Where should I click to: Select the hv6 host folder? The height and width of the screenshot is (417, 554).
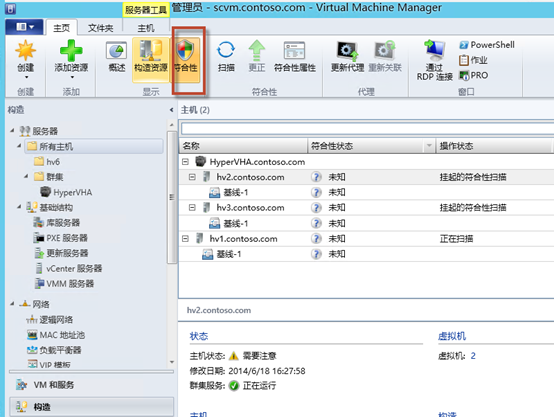pyautogui.click(x=47, y=162)
